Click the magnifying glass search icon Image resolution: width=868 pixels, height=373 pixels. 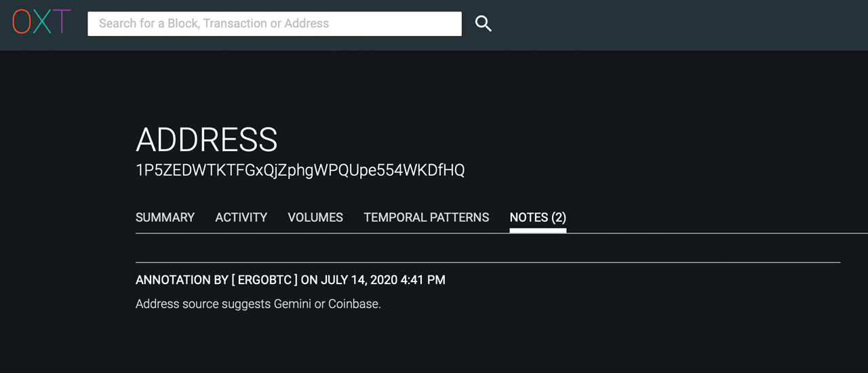point(483,24)
